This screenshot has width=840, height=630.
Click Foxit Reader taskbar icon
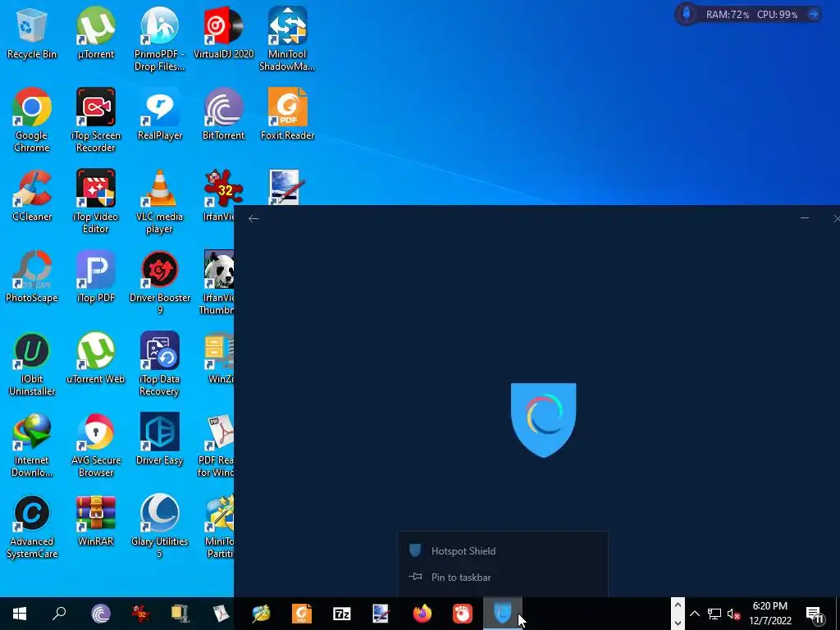[x=302, y=614]
